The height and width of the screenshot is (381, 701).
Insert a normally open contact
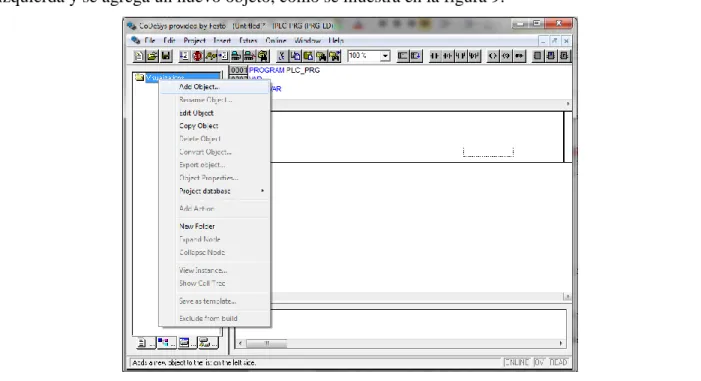(435, 56)
